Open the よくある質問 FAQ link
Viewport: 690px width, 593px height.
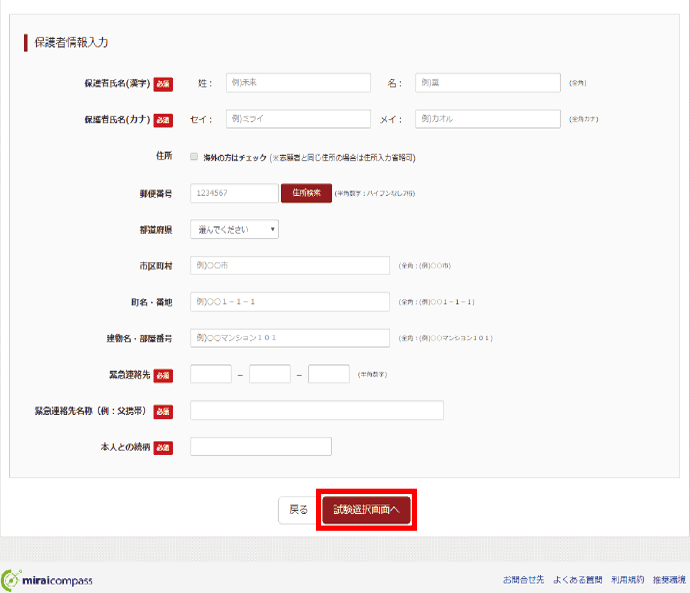pyautogui.click(x=577, y=580)
